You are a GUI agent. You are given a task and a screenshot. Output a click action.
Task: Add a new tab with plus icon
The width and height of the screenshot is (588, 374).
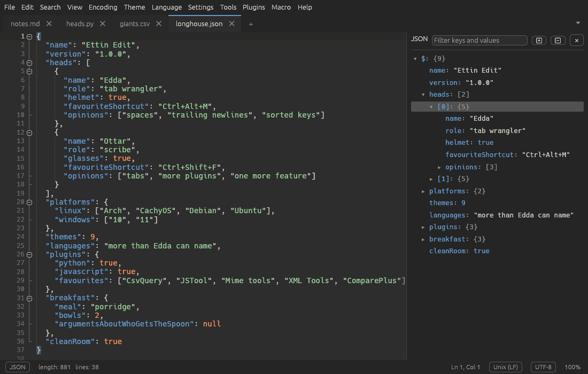coord(251,24)
